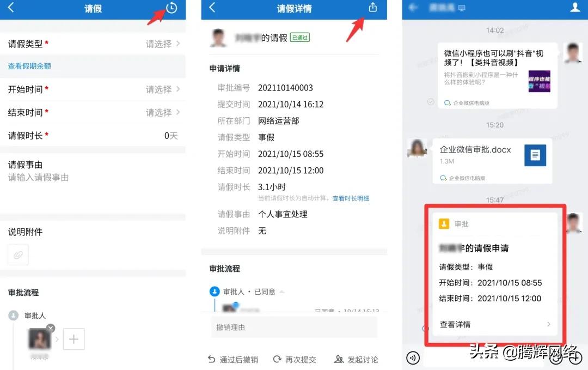Open leave history via clock icon on 请假 page
588x370 pixels.
170,8
